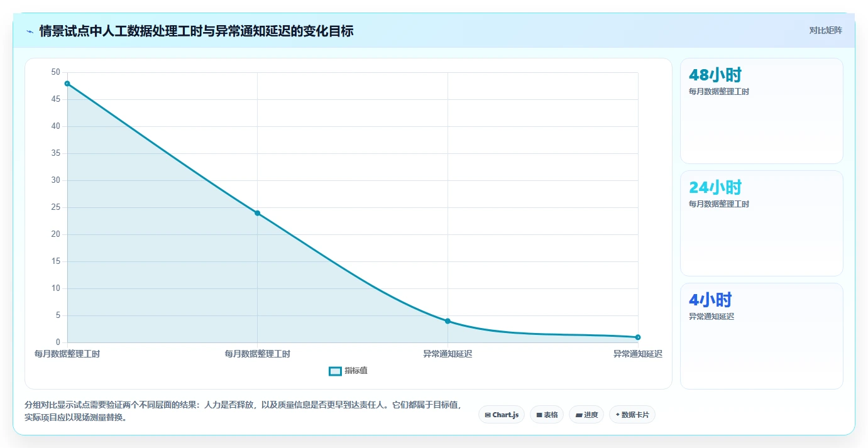
Task: Click the lightning icon beside the title
Action: (30, 31)
